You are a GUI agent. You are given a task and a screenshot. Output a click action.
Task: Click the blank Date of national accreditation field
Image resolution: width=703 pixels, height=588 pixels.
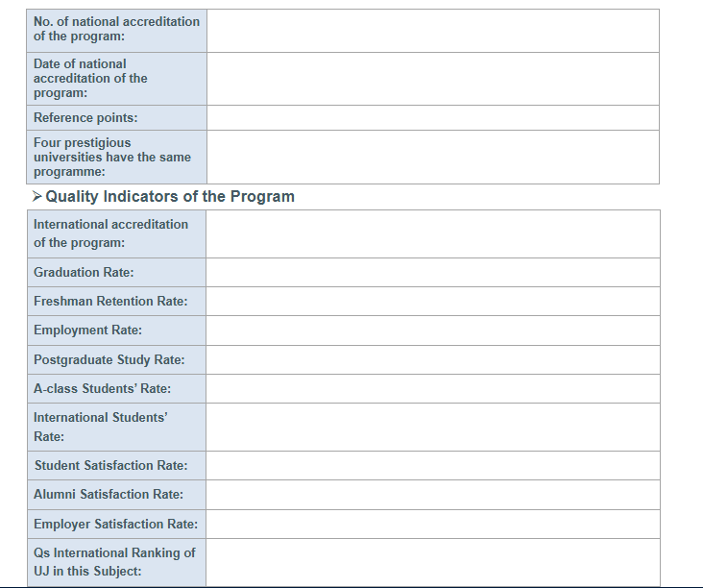[432, 79]
